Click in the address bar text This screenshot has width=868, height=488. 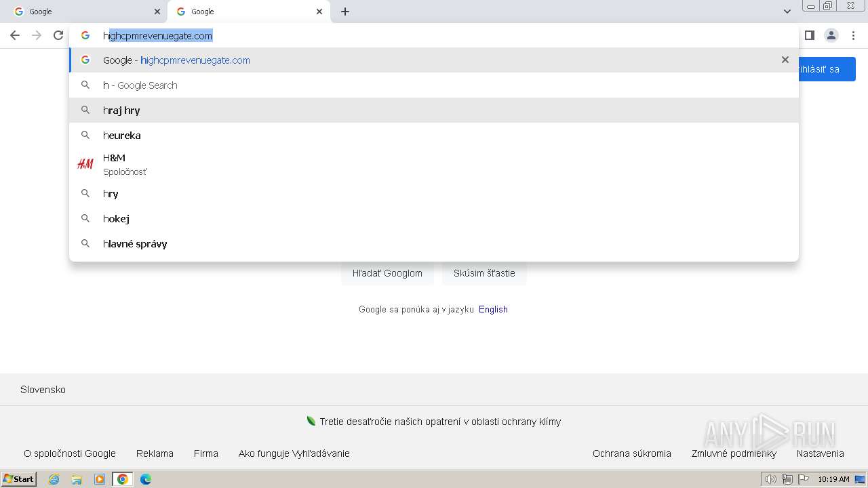coord(158,36)
